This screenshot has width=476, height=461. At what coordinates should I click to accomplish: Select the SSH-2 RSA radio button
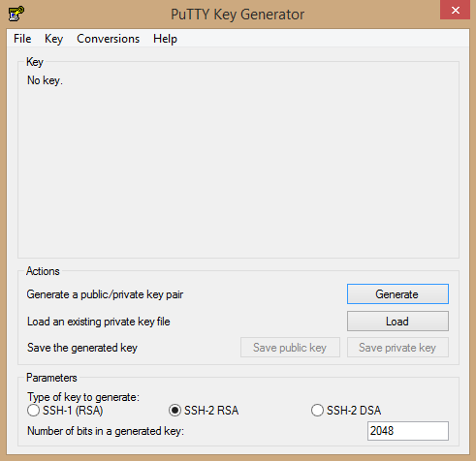[x=175, y=411]
